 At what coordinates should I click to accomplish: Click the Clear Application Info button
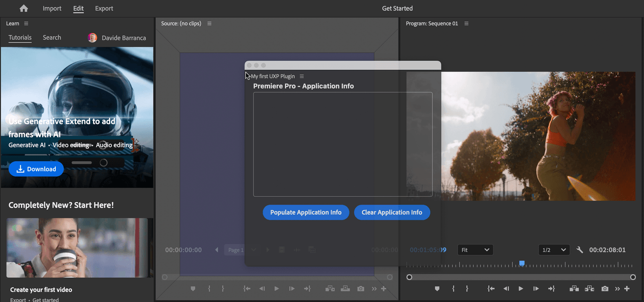point(391,212)
